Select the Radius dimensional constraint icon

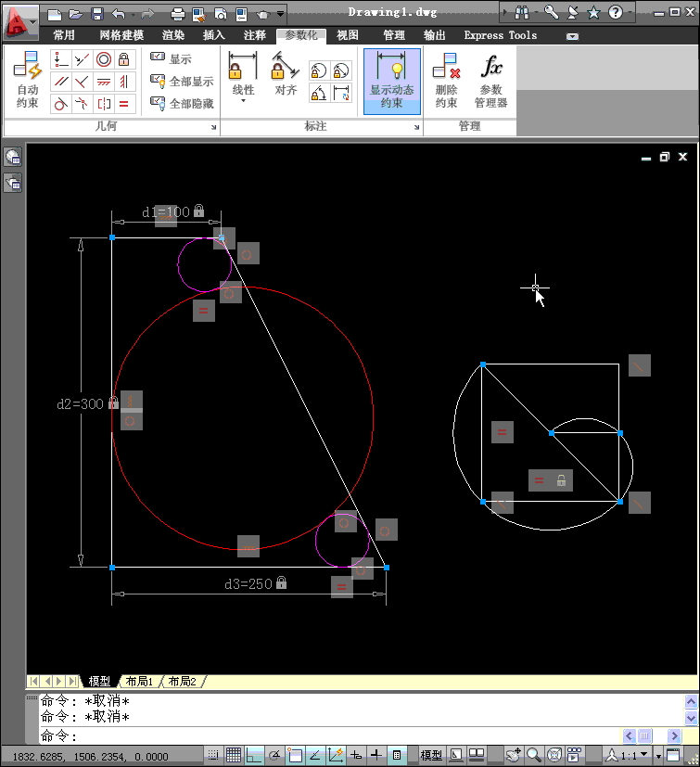pos(319,70)
